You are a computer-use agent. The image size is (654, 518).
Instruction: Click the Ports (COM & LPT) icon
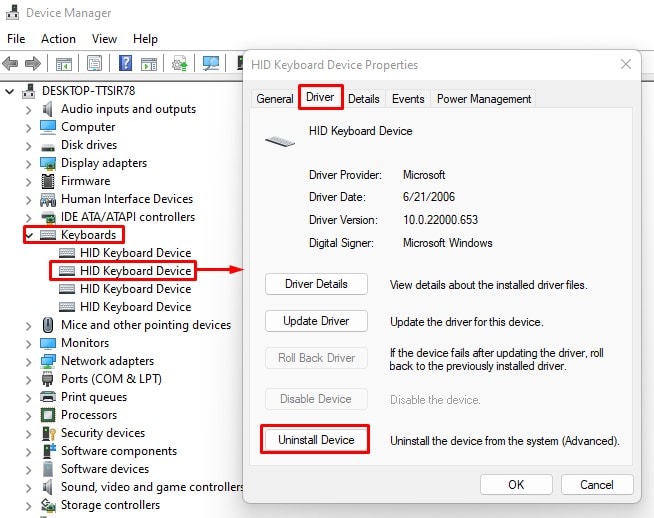click(48, 379)
